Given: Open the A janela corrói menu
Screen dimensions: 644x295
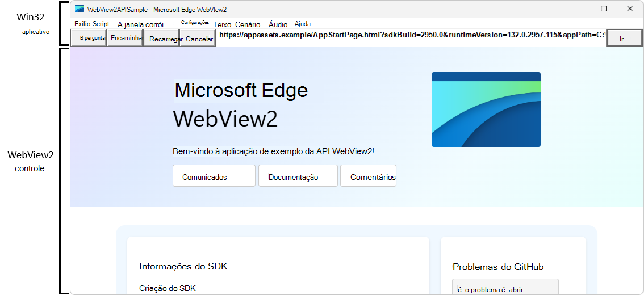Looking at the screenshot, I should pyautogui.click(x=140, y=24).
